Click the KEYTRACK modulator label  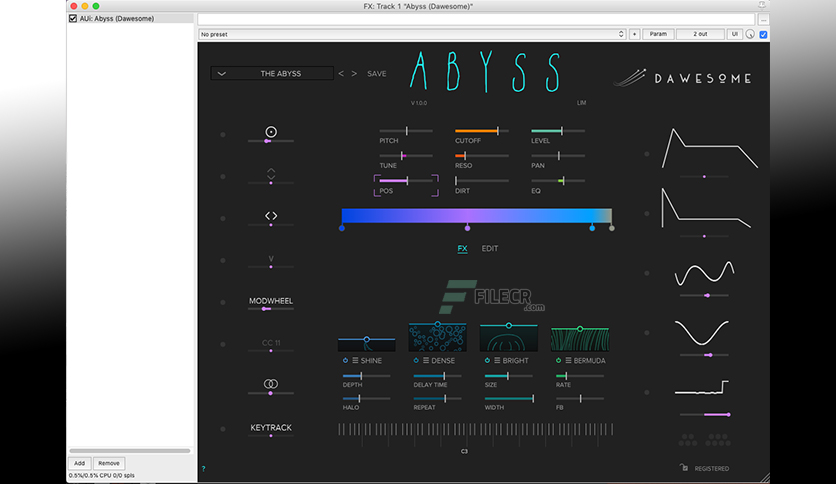[x=271, y=427]
